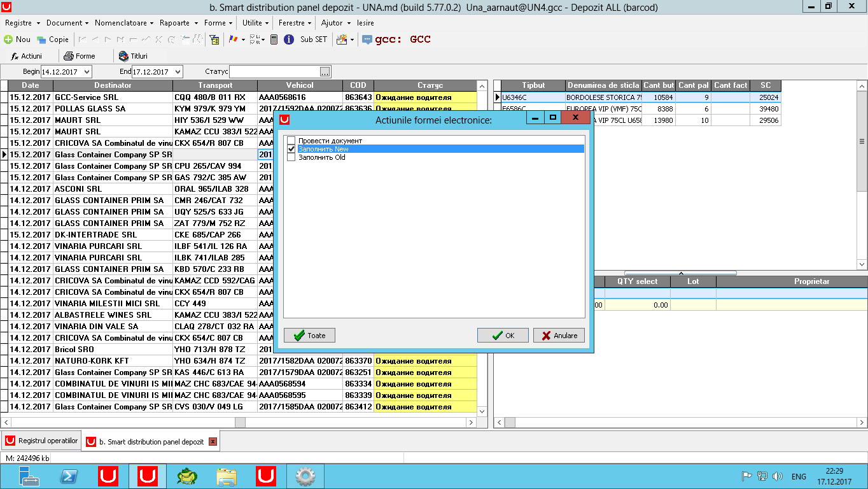Open the calculator icon in toolbar
Image resolution: width=868 pixels, height=489 pixels.
tap(274, 39)
